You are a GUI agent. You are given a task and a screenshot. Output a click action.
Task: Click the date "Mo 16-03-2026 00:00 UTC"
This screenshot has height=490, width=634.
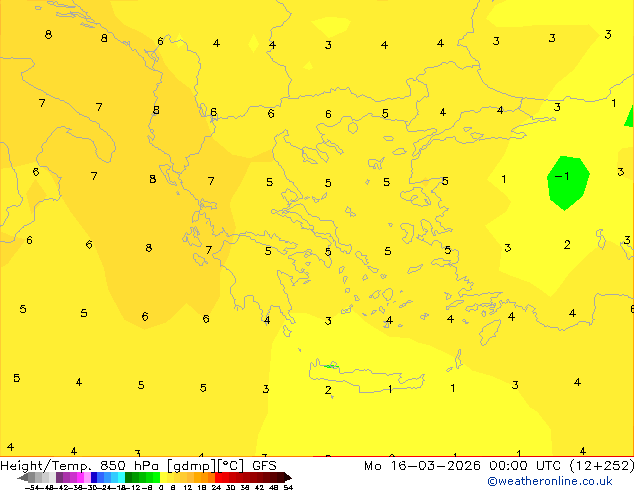point(463,466)
